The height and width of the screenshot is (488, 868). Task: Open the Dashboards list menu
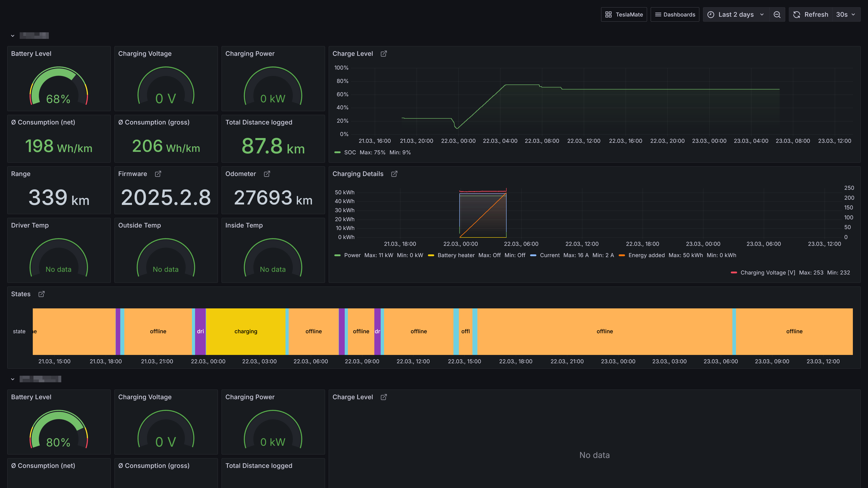(x=675, y=14)
